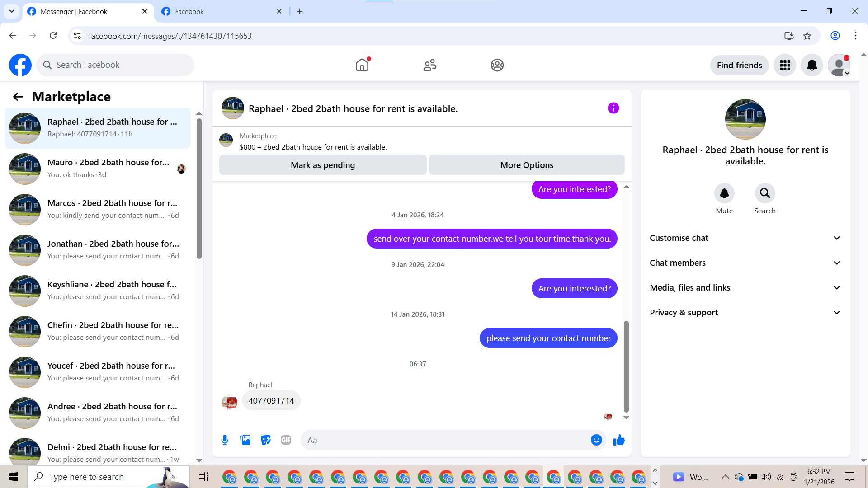Viewport: 868px width, 488px height.
Task: Open the Facebook notifications bell
Action: pyautogui.click(x=812, y=65)
